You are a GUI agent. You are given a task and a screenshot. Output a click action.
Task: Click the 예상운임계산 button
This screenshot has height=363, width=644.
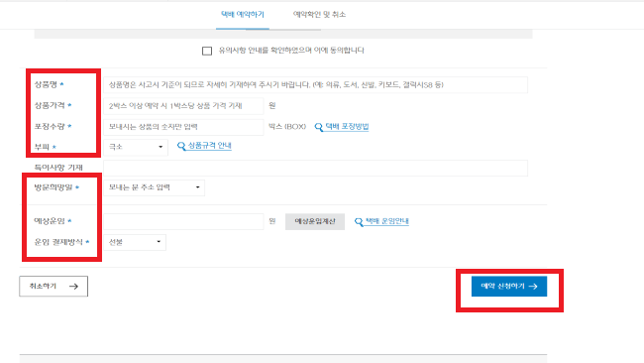[x=315, y=221]
